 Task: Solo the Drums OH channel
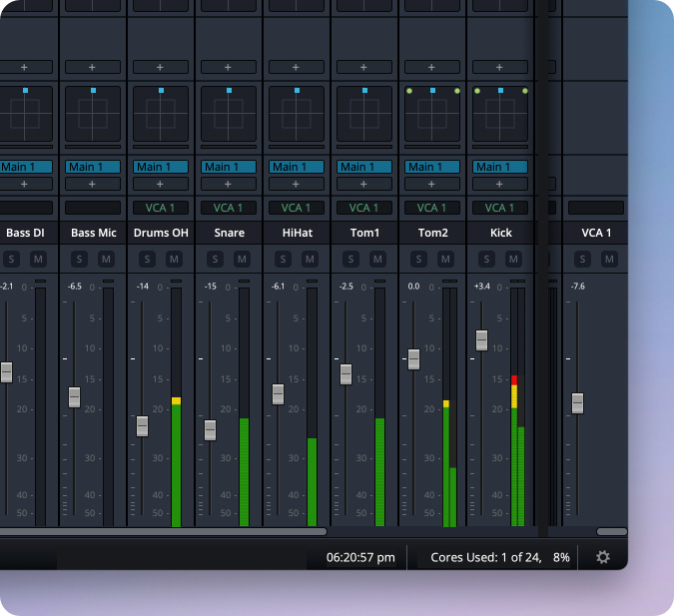(x=147, y=260)
